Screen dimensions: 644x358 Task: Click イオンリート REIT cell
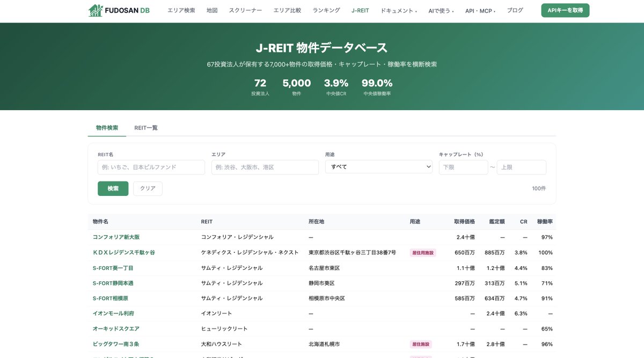coord(217,313)
